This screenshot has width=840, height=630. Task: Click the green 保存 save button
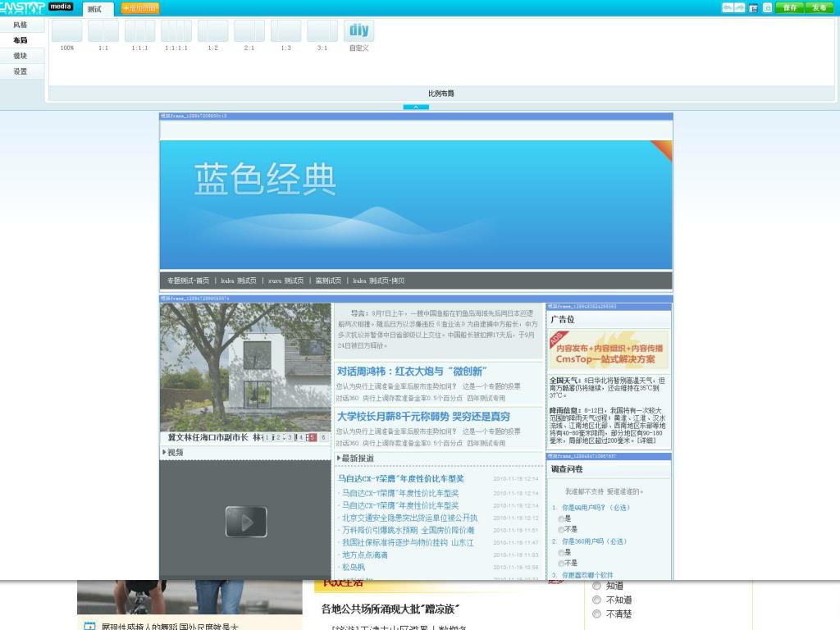[x=789, y=7]
